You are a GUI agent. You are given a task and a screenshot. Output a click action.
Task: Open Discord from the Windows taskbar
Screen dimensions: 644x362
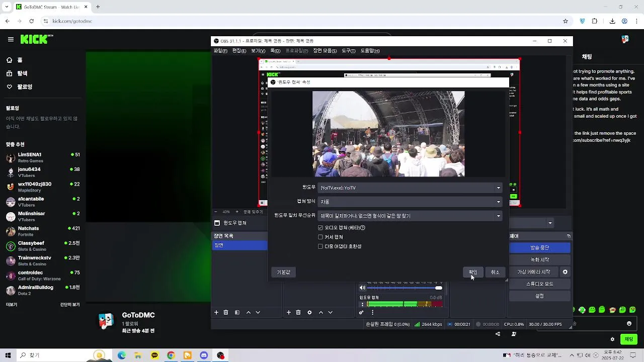[204, 355]
